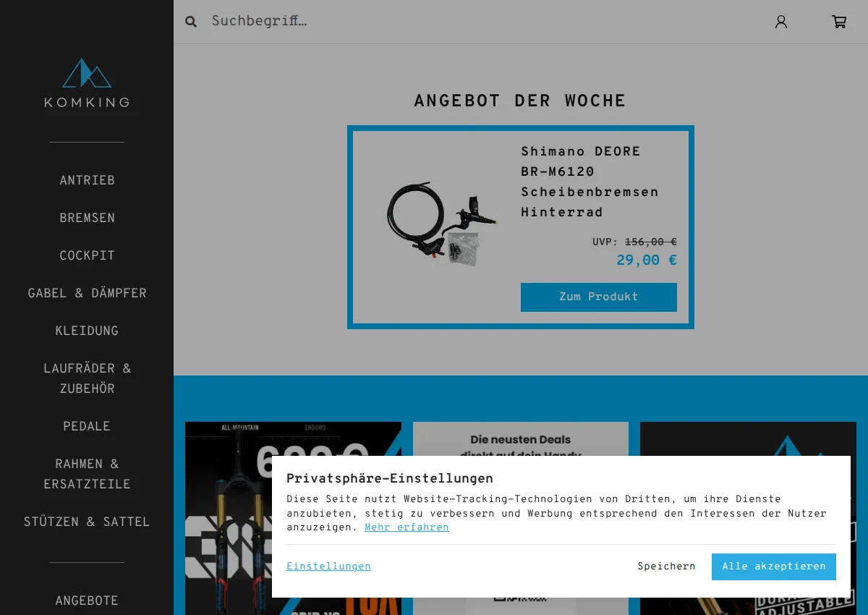Open the Shimano DEORE BR-M6120 product title
The height and width of the screenshot is (615, 868).
pos(590,182)
